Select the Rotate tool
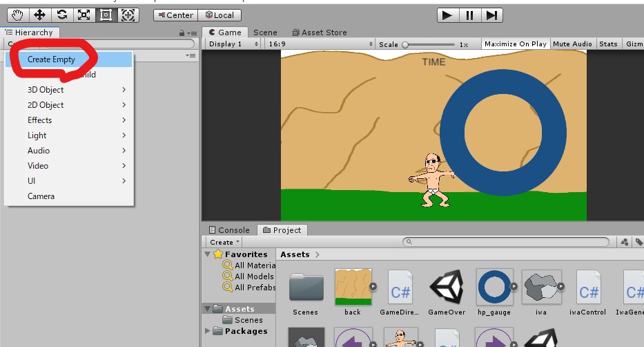This screenshot has width=644, height=347. point(61,15)
